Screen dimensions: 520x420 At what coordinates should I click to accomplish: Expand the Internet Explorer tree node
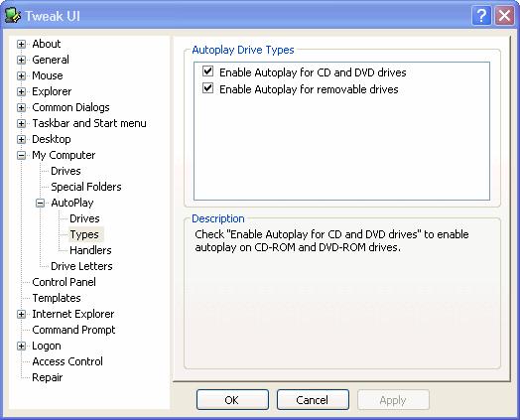pos(21,314)
